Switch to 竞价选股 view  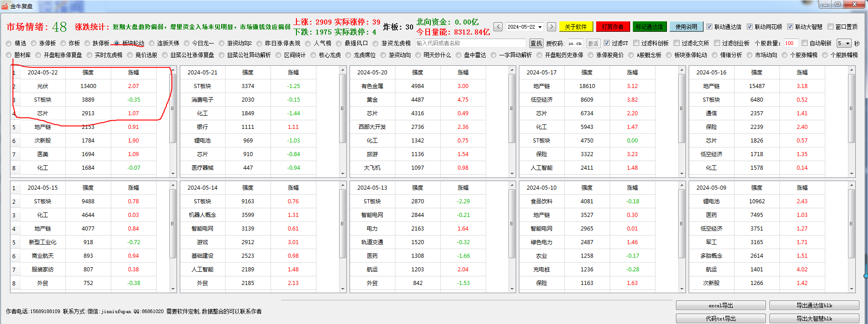tap(130, 55)
